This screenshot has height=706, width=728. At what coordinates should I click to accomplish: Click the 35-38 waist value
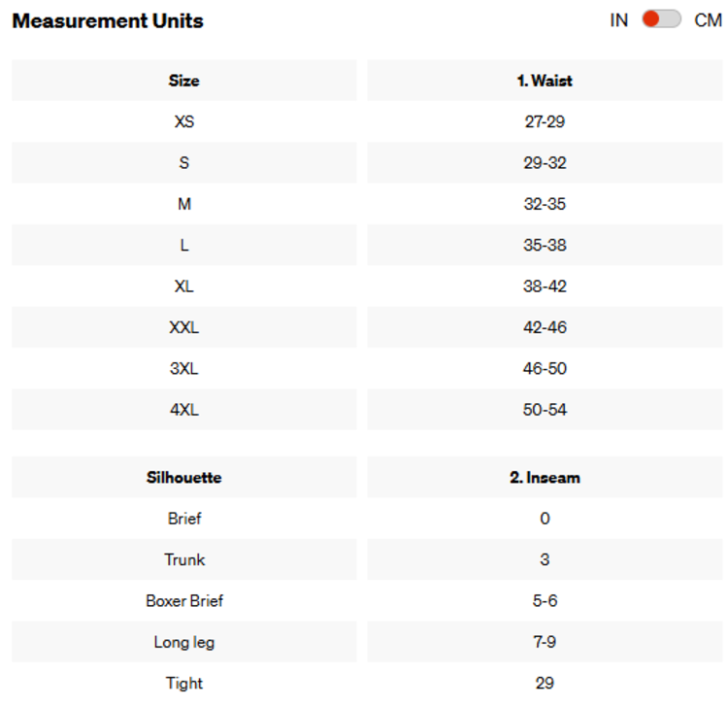pos(544,246)
